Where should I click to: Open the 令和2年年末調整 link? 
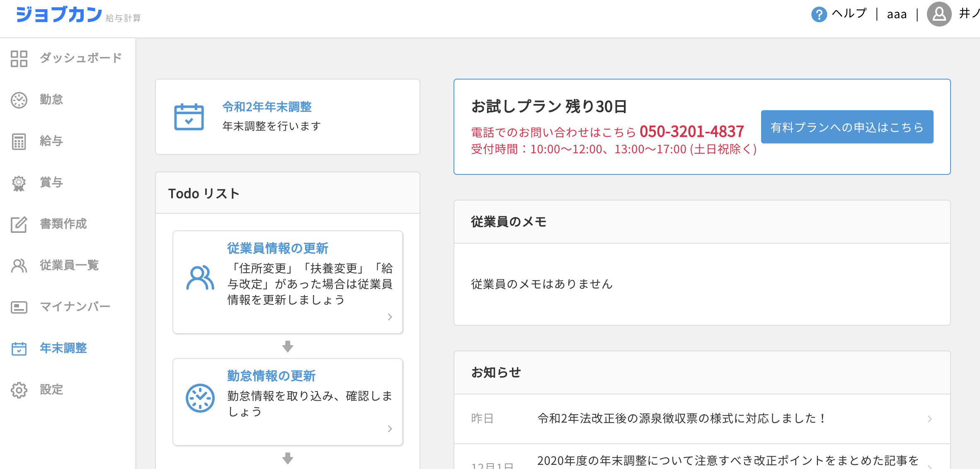coord(267,107)
